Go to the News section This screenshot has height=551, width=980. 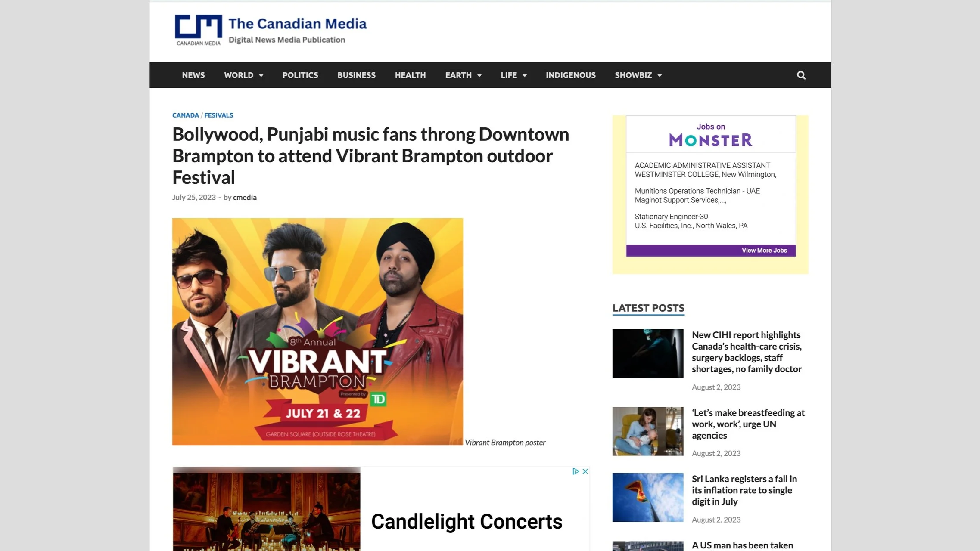point(193,75)
